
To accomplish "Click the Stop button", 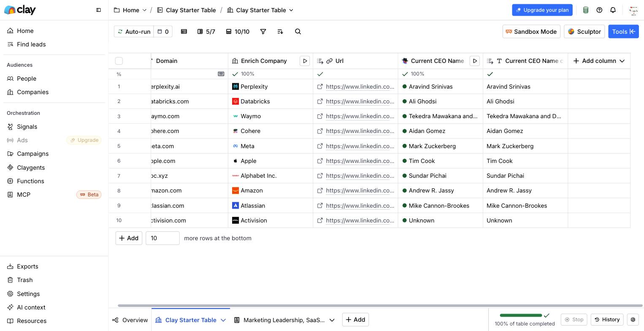I will pyautogui.click(x=574, y=320).
